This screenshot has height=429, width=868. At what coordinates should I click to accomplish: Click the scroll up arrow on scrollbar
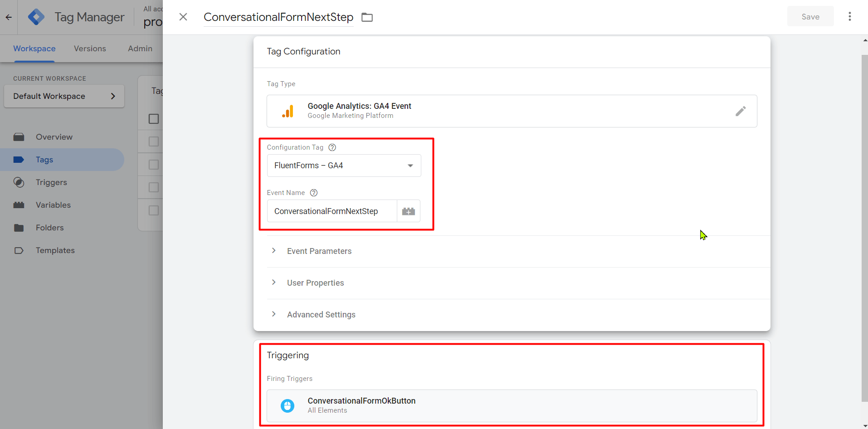[x=865, y=40]
